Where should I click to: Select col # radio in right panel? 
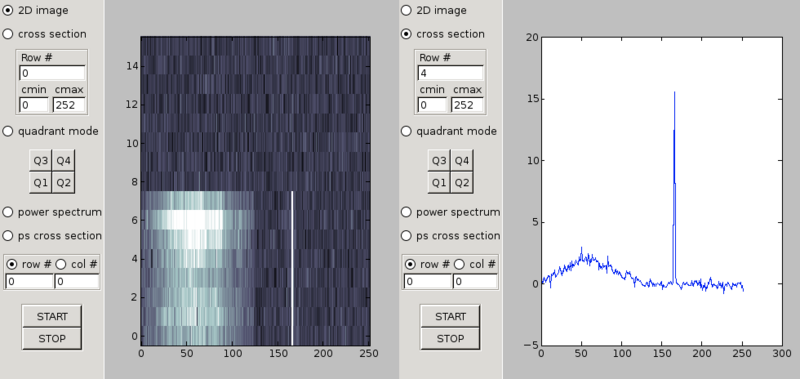tap(459, 264)
